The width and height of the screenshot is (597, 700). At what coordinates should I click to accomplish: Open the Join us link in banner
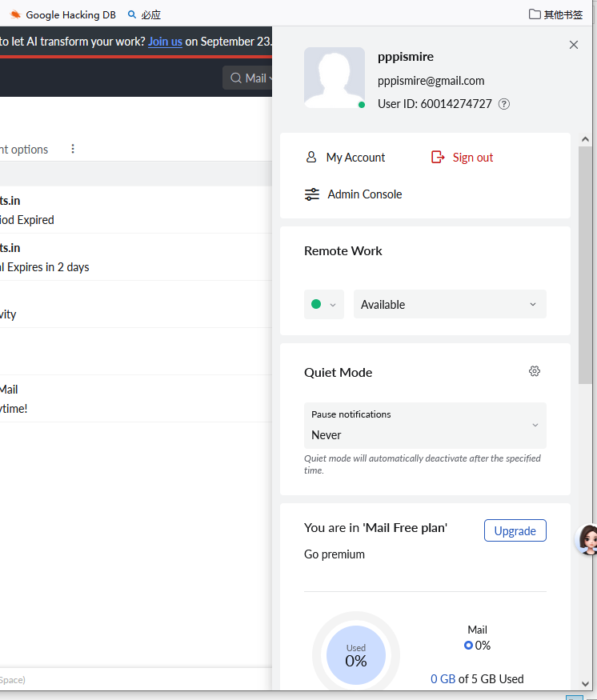(x=165, y=42)
